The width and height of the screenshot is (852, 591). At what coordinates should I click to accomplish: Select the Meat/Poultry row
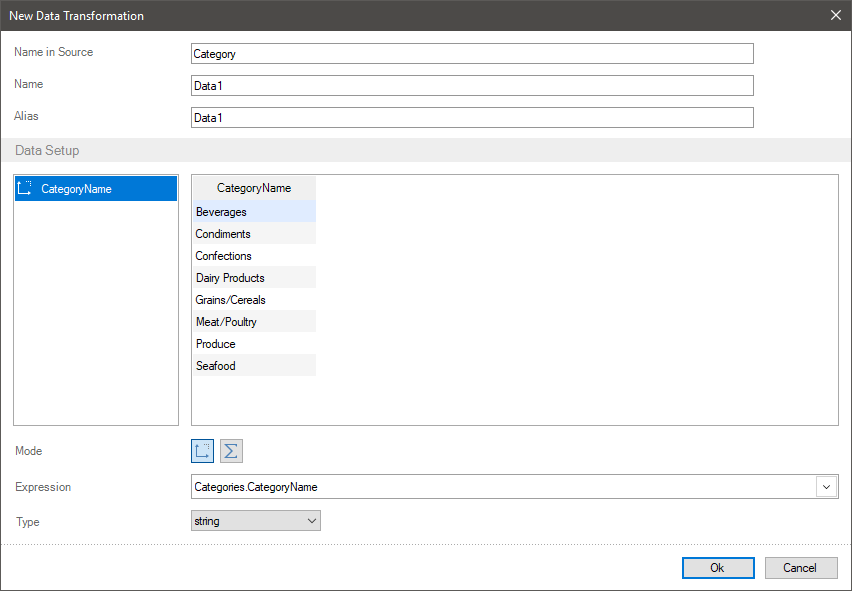[254, 322]
